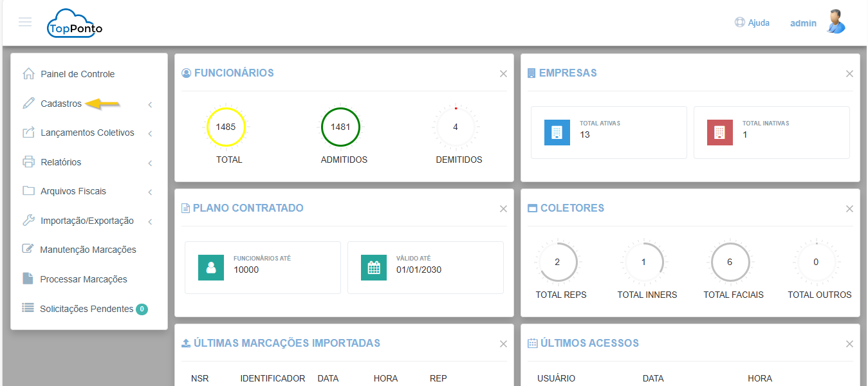Click the Total Faciais collector dial

point(729,262)
